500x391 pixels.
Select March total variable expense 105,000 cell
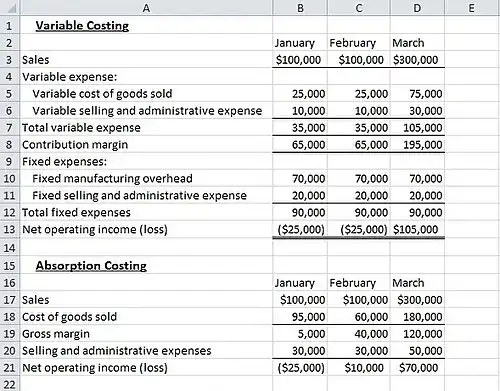click(x=417, y=128)
